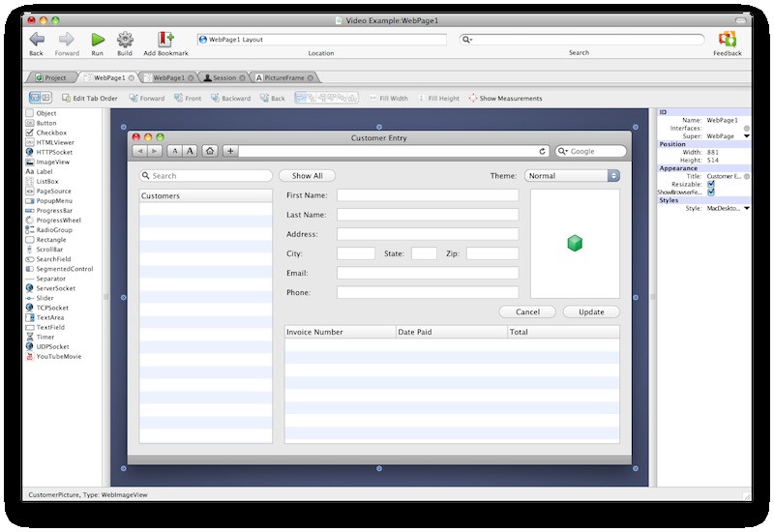Click the Add Bookmark icon
Image resolution: width=774 pixels, height=532 pixels.
point(164,40)
